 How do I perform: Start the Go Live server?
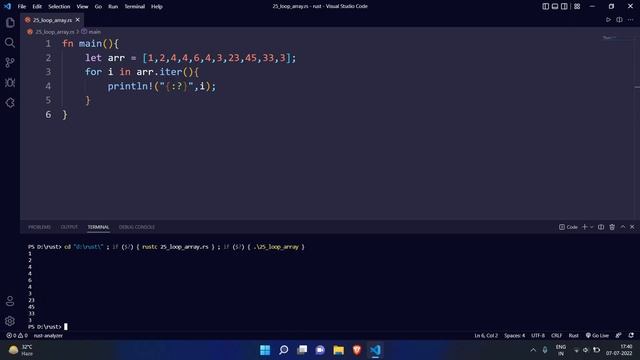tap(597, 336)
